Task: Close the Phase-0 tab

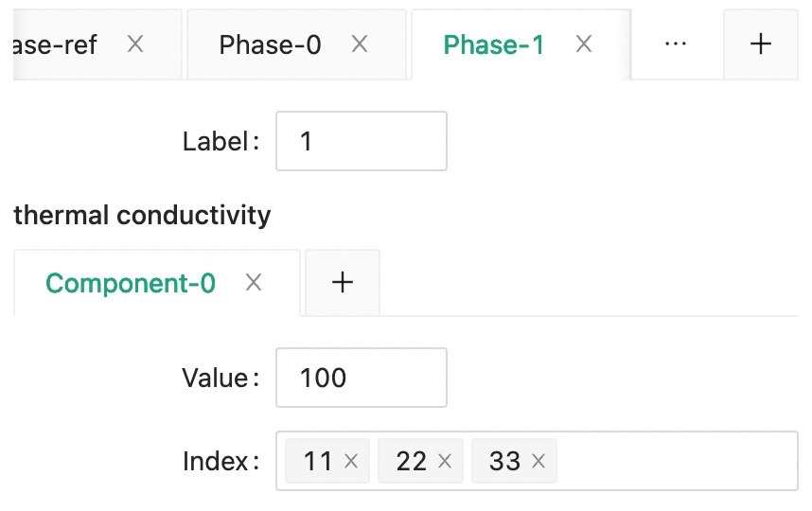Action: (360, 44)
